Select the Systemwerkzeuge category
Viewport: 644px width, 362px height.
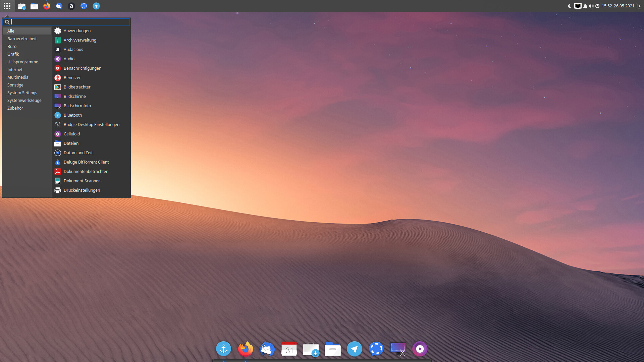(x=27, y=100)
